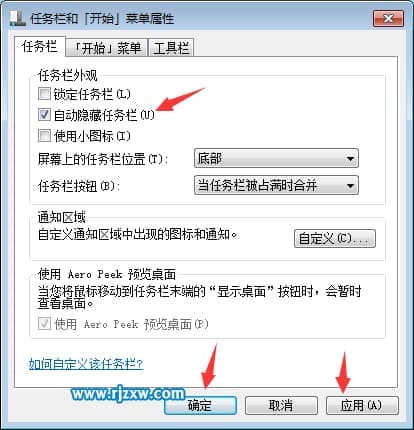Uncheck 自动隐藏任务栏 option

coord(44,115)
